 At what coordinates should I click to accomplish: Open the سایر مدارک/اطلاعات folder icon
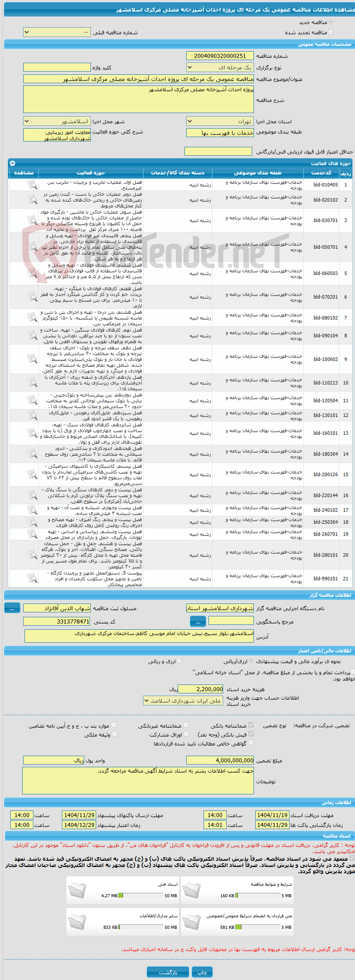point(77,921)
